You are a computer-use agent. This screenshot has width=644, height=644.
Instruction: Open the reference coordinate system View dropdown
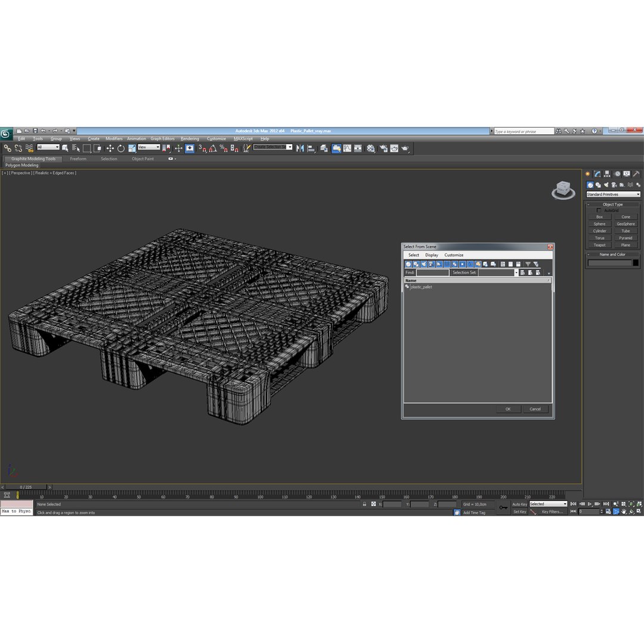tap(148, 147)
